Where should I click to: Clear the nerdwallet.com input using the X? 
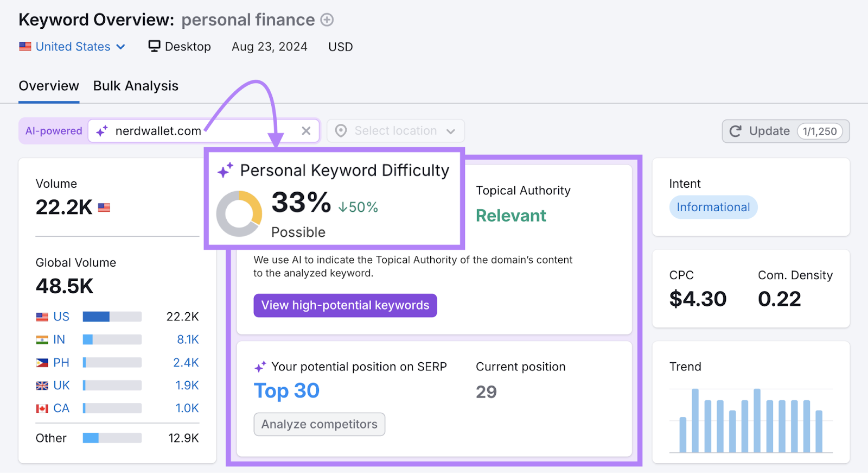pos(306,131)
